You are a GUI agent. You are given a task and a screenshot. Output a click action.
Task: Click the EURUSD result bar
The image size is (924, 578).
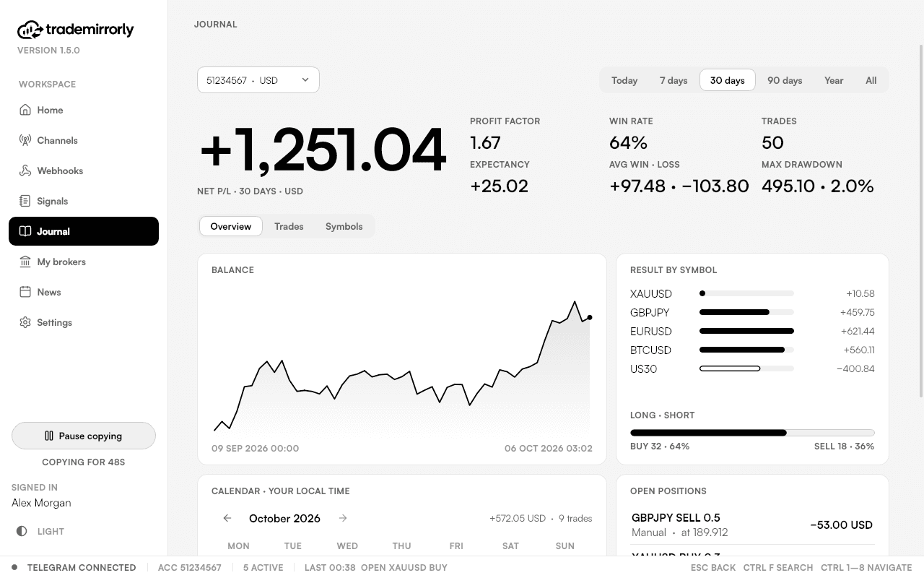tap(746, 331)
